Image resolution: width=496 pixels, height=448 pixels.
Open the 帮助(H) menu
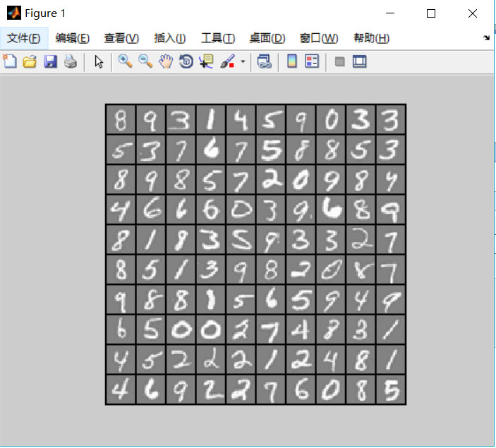pos(371,38)
